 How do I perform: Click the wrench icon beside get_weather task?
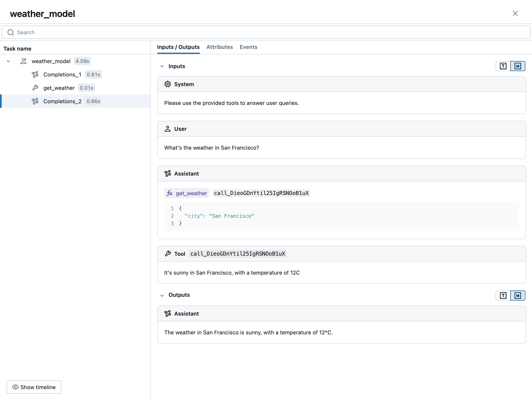35,88
